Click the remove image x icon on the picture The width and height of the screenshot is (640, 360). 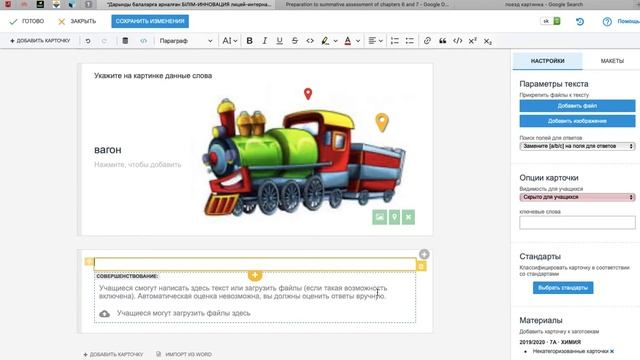pyautogui.click(x=408, y=217)
